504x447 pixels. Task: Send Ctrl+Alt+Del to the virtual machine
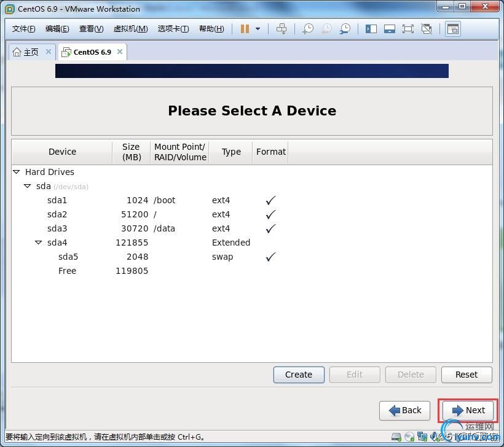pyautogui.click(x=282, y=29)
